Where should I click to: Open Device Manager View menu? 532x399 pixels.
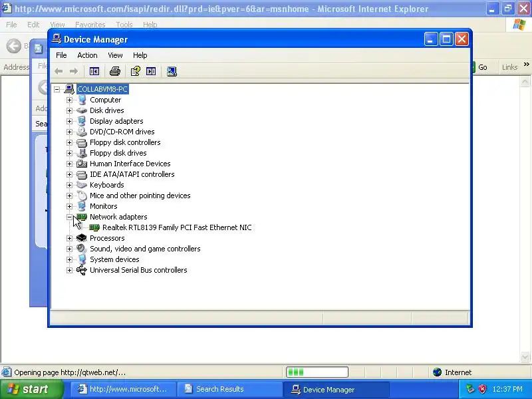[115, 55]
